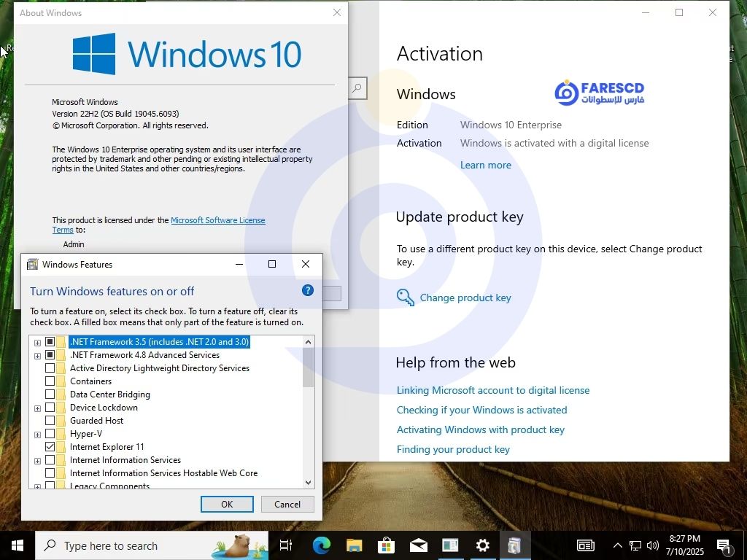Expand the .NET Framework 4.8 Advanced Services node
Viewport: 747px width, 560px height.
click(x=37, y=356)
